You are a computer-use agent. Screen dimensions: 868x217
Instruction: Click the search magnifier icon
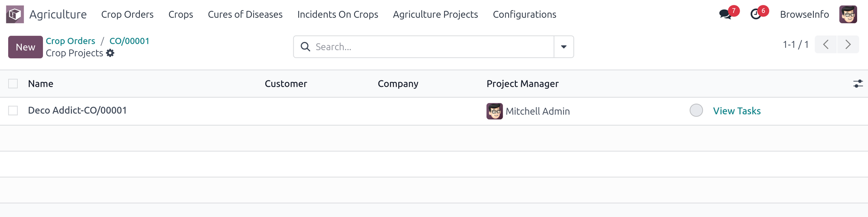point(305,47)
